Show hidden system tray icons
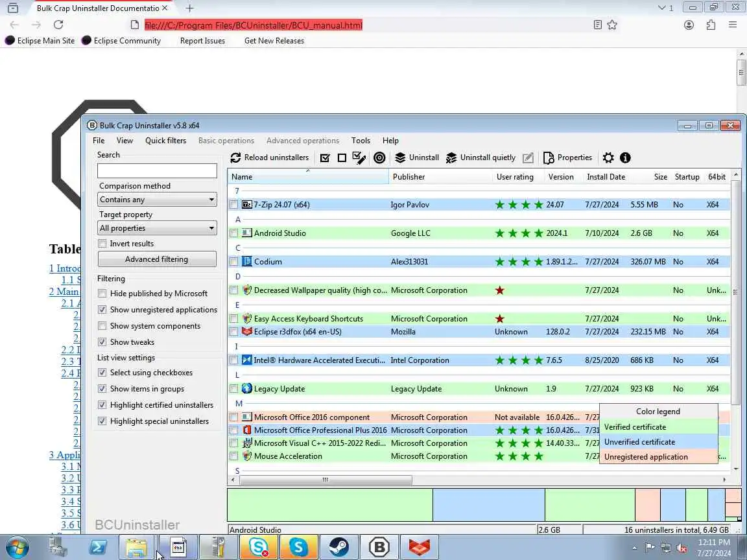 click(634, 548)
